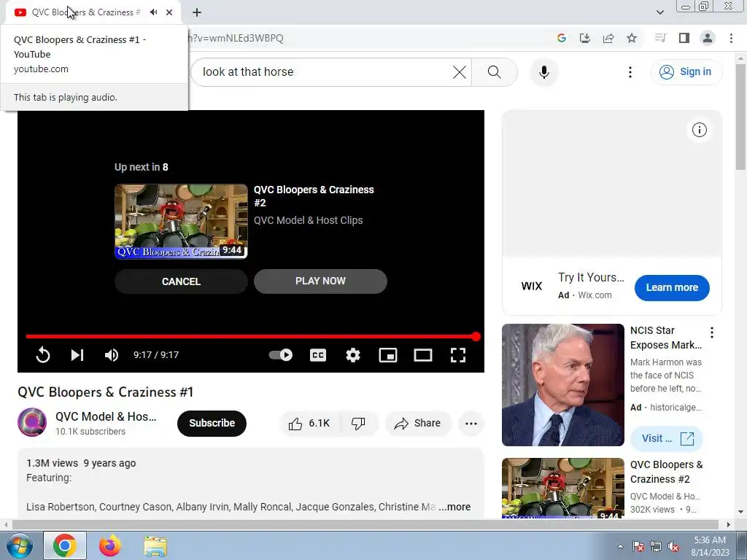Open the Chrome profile icon
Image resolution: width=747 pixels, height=560 pixels.
(708, 38)
